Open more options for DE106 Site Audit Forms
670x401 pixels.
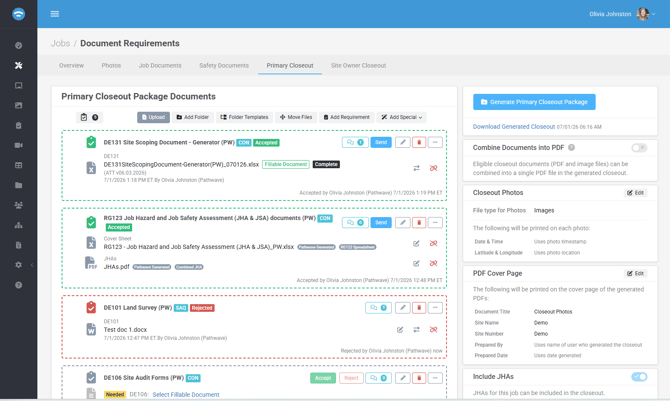click(x=435, y=378)
